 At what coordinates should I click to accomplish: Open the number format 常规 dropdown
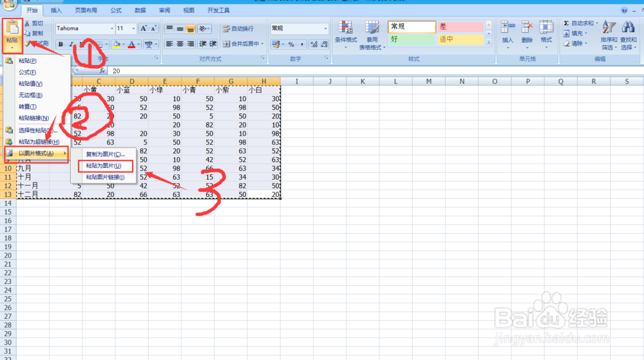[x=326, y=28]
